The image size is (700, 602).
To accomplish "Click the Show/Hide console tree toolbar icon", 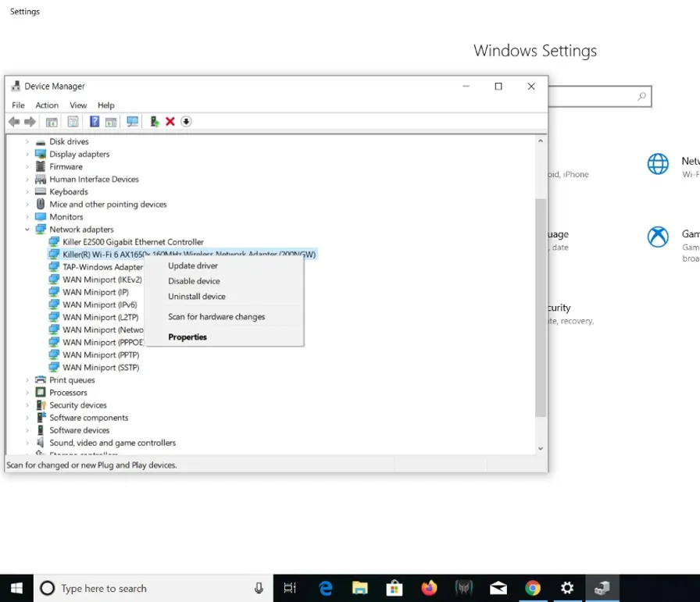I will (x=52, y=121).
